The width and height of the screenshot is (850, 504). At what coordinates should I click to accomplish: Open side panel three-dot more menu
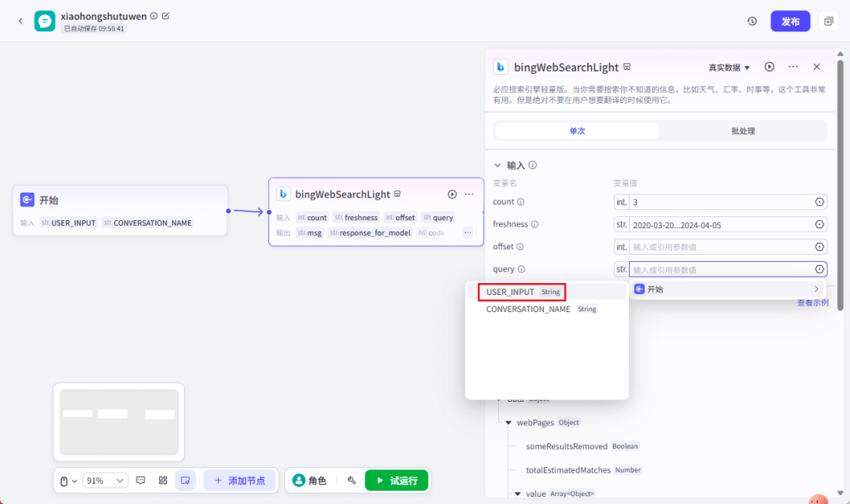coord(793,67)
